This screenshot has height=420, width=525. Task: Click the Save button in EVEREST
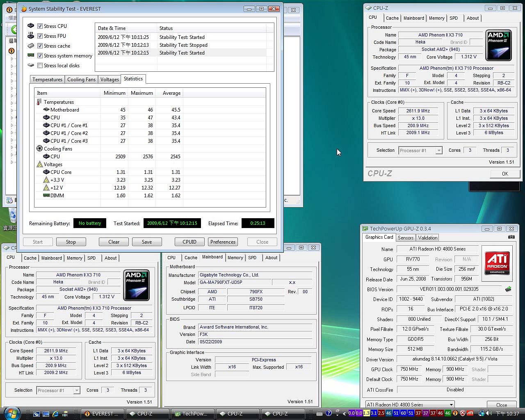pos(147,242)
